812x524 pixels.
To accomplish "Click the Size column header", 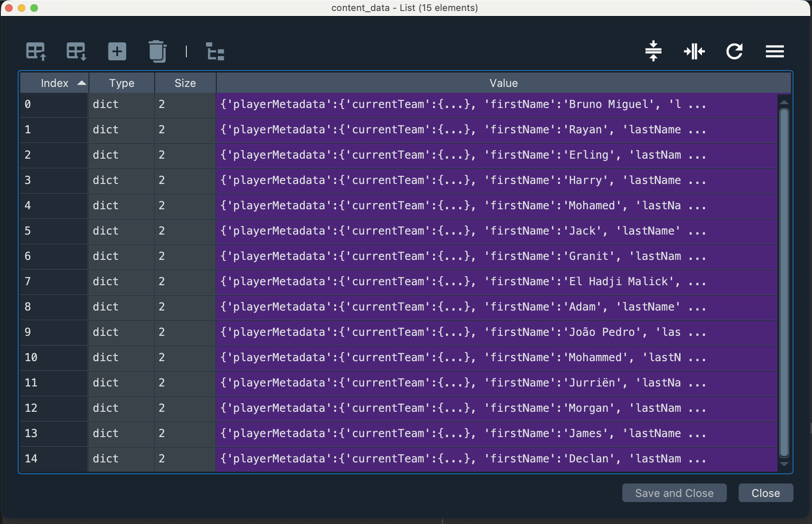I will pos(185,83).
